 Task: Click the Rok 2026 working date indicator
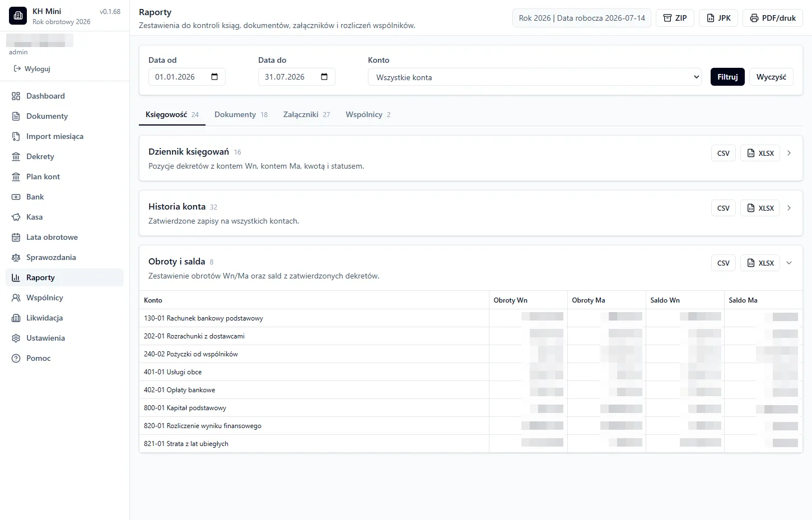(582, 18)
